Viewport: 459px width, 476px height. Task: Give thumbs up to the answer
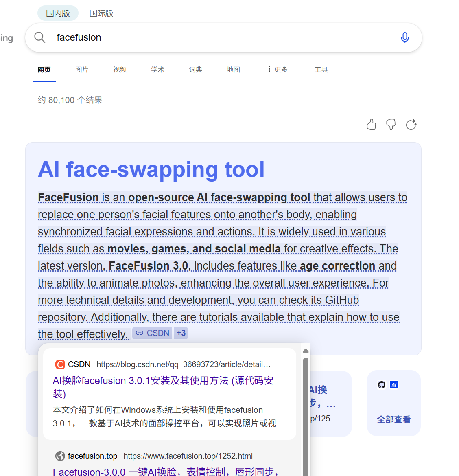tap(371, 125)
